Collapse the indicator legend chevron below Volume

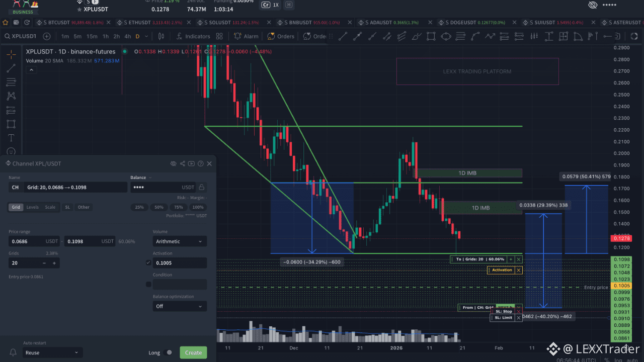click(31, 70)
